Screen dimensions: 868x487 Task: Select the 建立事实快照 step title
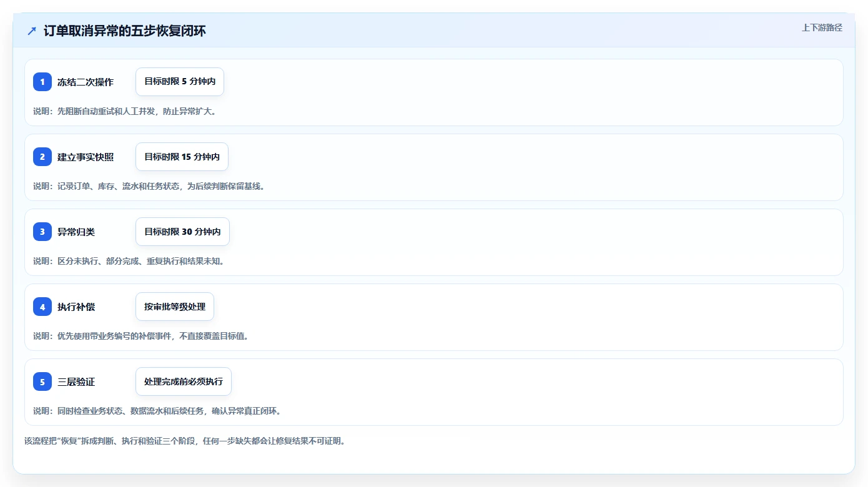click(86, 157)
